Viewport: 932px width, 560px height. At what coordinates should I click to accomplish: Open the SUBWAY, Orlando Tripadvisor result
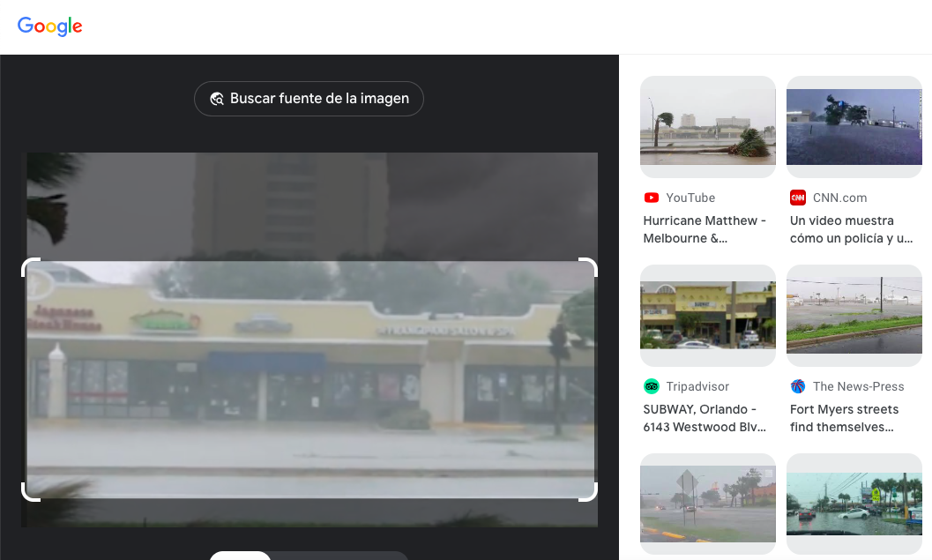pyautogui.click(x=705, y=418)
